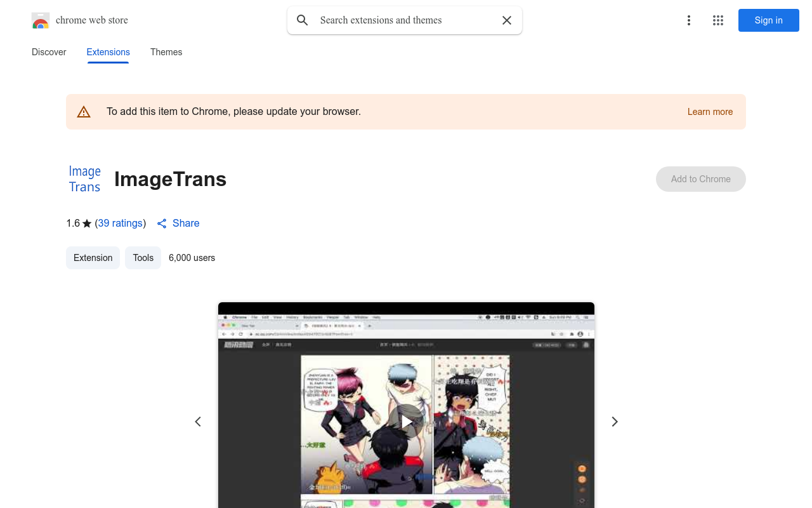Show the previous screenshot with left chevron
The width and height of the screenshot is (812, 508).
[198, 422]
